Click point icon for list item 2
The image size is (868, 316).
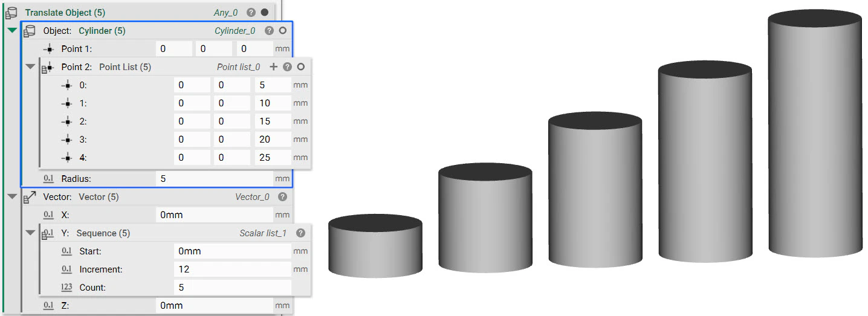67,121
